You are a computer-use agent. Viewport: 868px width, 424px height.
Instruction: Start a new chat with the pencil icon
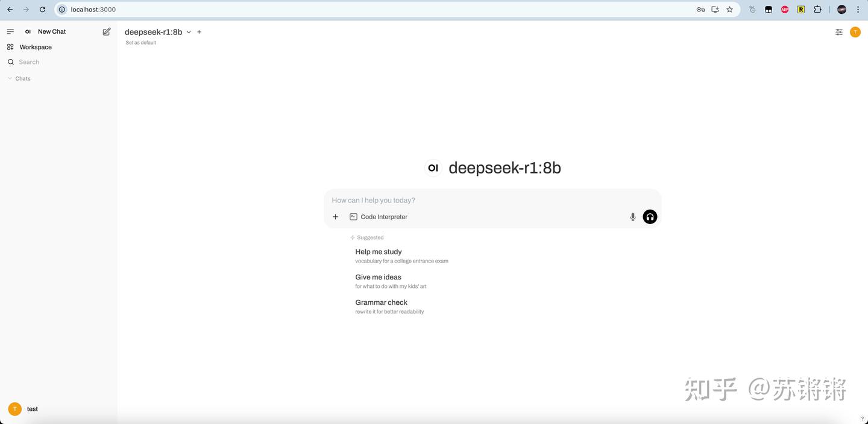[x=107, y=31]
